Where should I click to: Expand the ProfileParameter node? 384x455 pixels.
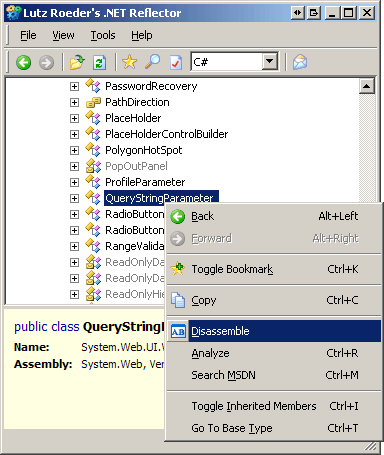tap(74, 182)
